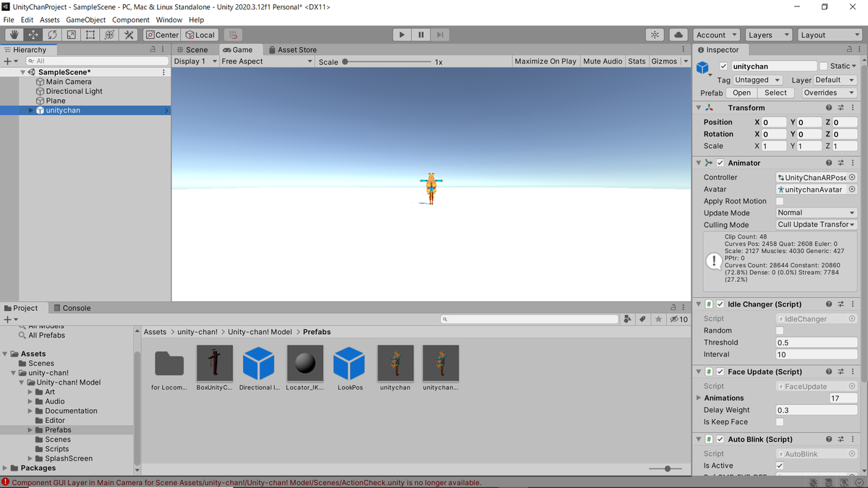Toggle Face Update script enabled checkbox
The width and height of the screenshot is (868, 488).
720,372
